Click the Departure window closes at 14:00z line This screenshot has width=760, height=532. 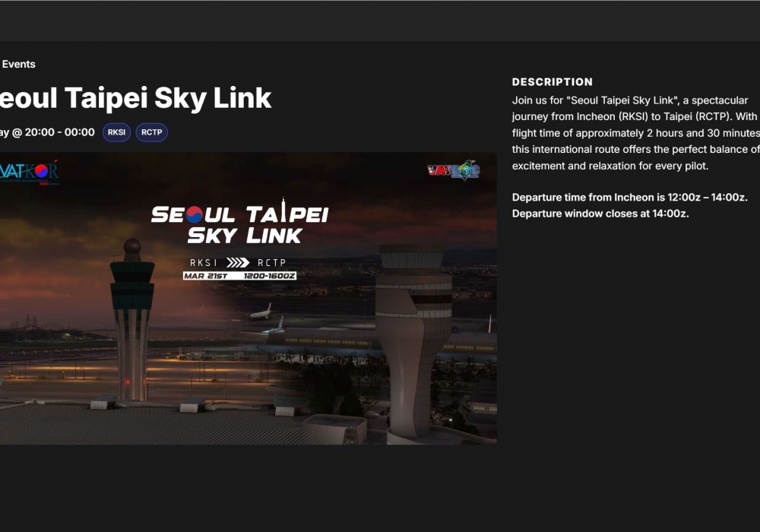click(600, 214)
